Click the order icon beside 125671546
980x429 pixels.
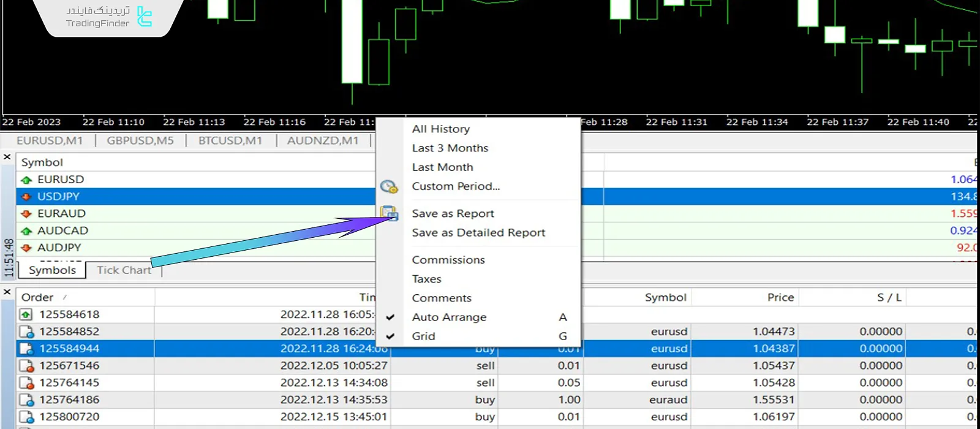(26, 366)
